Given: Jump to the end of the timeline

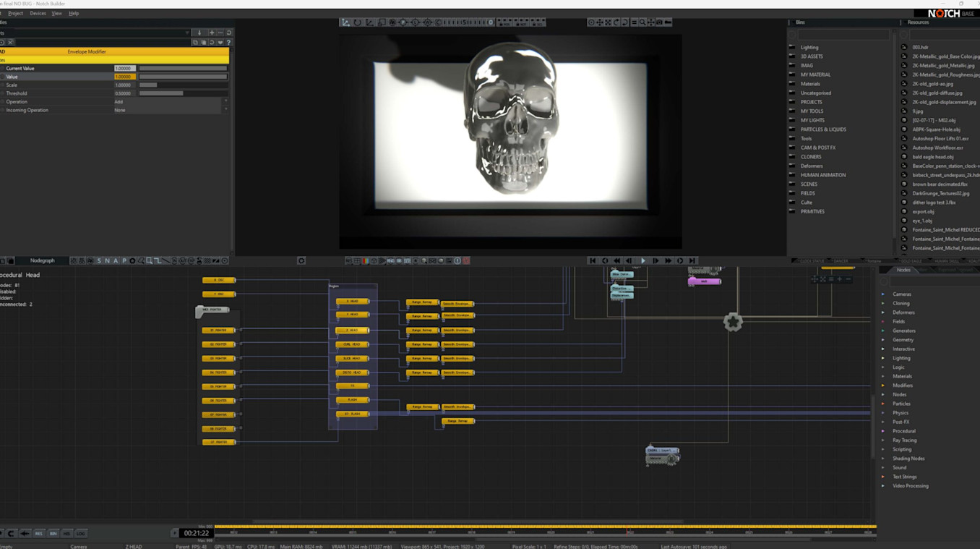Looking at the screenshot, I should 692,260.
